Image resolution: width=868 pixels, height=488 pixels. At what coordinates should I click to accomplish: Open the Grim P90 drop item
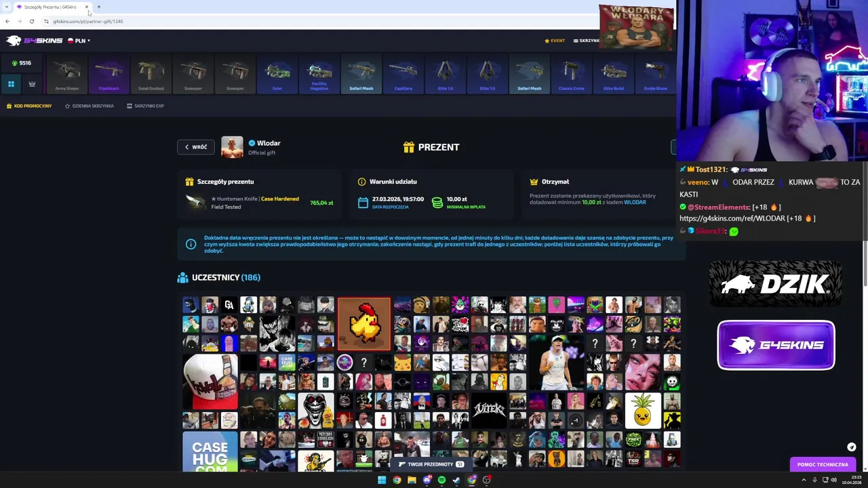(x=277, y=75)
